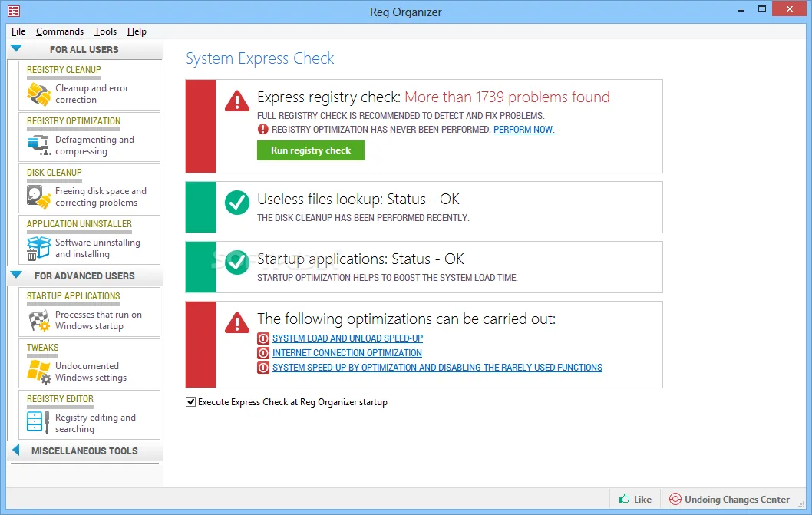Click the Perform Now link
This screenshot has width=812, height=515.
tap(523, 130)
